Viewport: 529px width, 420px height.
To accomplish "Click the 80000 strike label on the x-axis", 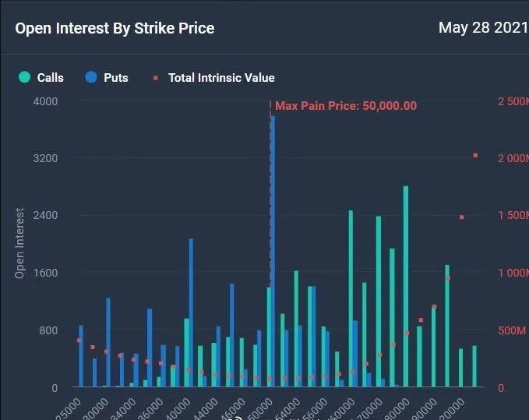I will [397, 409].
